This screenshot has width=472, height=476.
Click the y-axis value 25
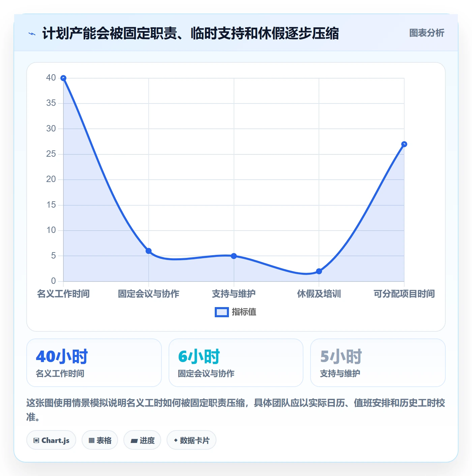pos(51,154)
